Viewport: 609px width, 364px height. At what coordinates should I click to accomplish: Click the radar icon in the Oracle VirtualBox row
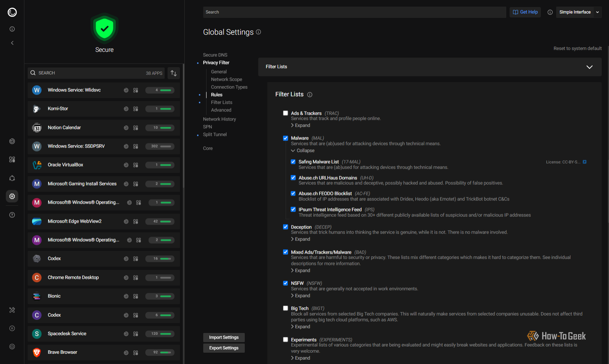point(126,165)
